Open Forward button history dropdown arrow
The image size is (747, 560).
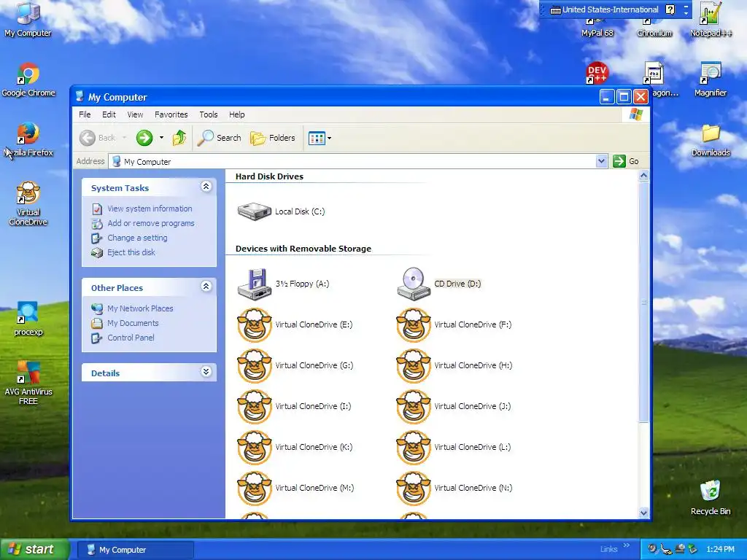(161, 138)
